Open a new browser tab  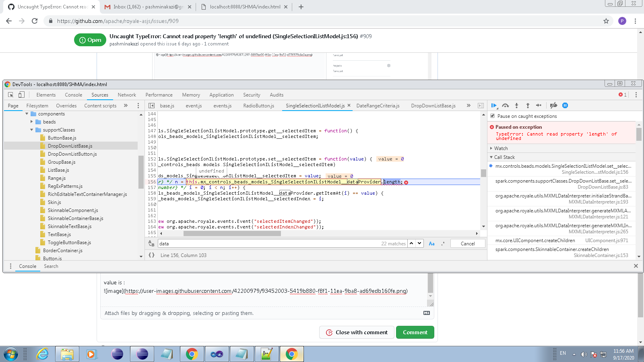301,7
